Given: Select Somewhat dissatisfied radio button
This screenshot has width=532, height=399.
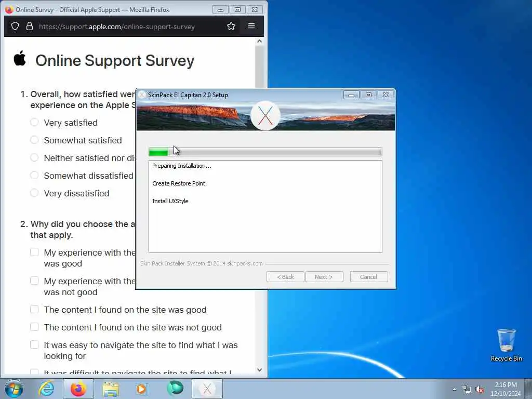Looking at the screenshot, I should (34, 175).
